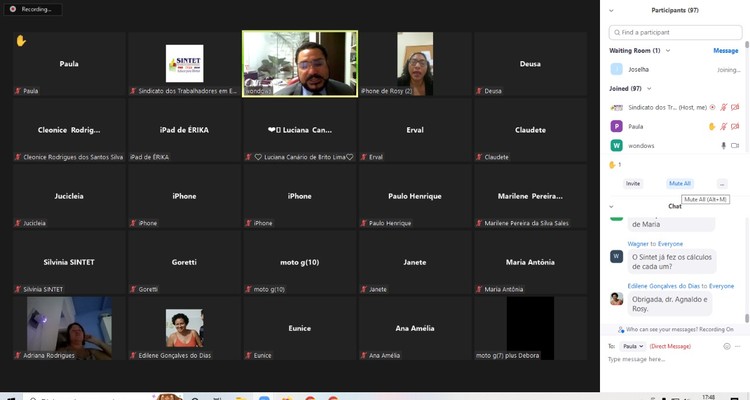
Task: Click the Find a participant search field
Action: click(675, 32)
